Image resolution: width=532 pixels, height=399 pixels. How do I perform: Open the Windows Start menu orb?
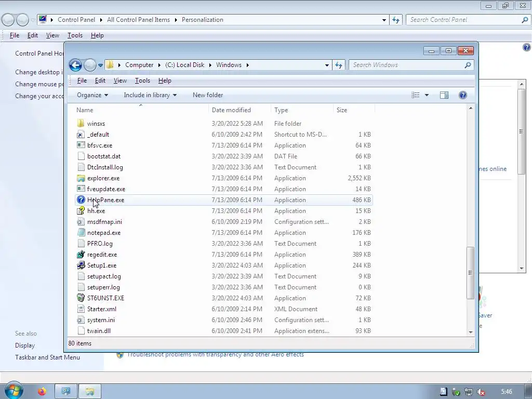14,391
